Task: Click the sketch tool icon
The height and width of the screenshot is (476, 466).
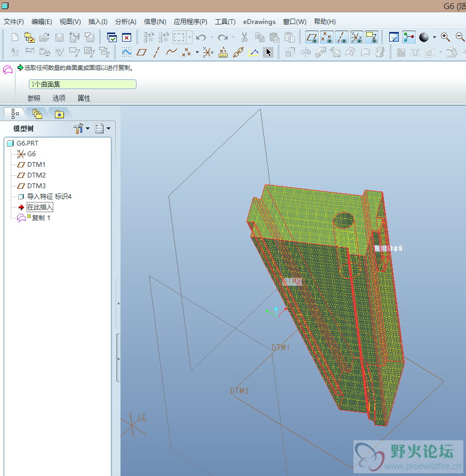Action: [127, 52]
